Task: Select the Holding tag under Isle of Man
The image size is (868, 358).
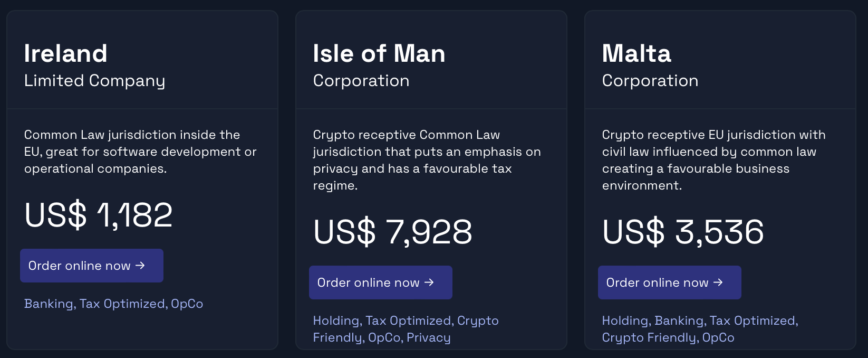Action: coord(335,321)
